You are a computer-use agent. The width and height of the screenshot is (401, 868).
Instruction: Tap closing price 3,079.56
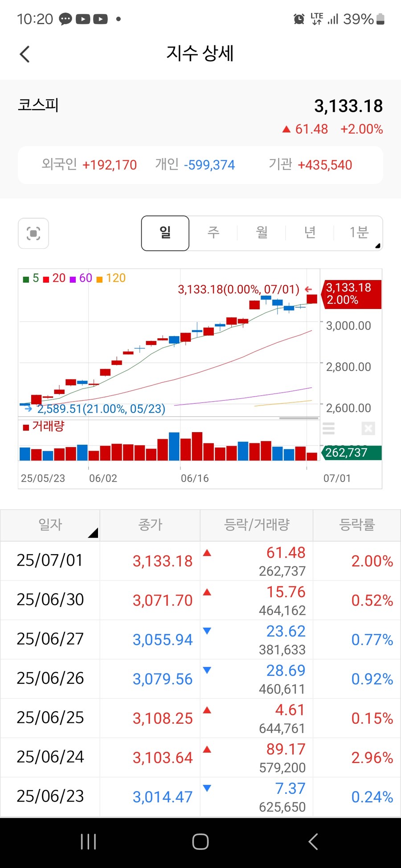click(163, 679)
